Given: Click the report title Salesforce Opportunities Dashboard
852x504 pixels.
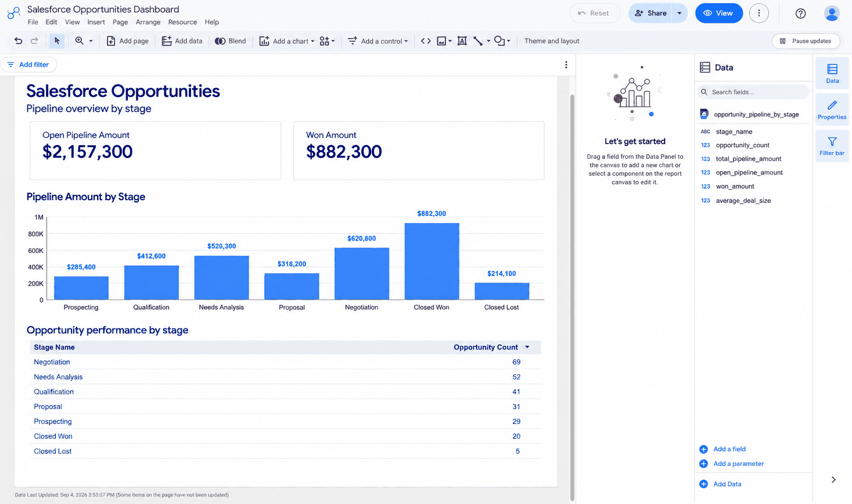Looking at the screenshot, I should pos(103,9).
